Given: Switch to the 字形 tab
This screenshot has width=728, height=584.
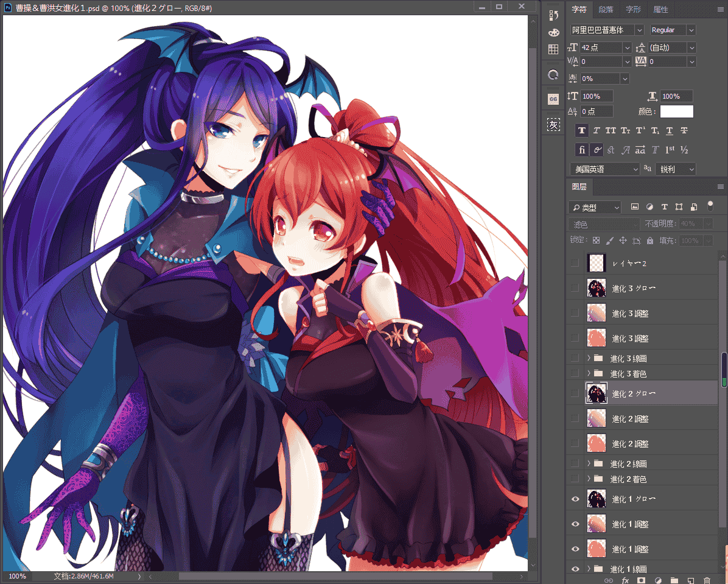Looking at the screenshot, I should pyautogui.click(x=633, y=9).
